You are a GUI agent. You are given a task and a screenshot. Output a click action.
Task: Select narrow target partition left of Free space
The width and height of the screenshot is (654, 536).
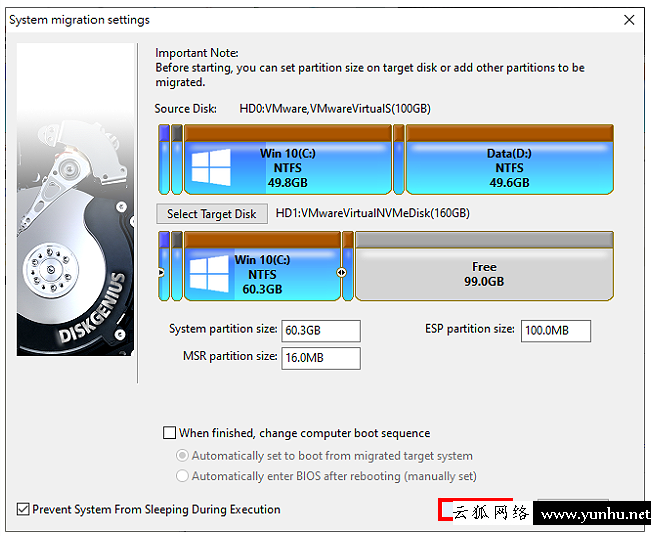click(348, 266)
